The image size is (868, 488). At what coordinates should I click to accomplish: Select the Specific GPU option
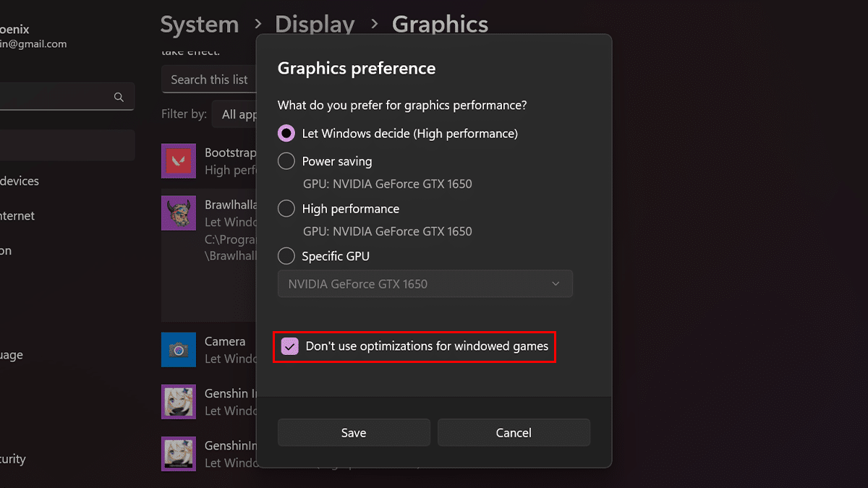click(286, 255)
